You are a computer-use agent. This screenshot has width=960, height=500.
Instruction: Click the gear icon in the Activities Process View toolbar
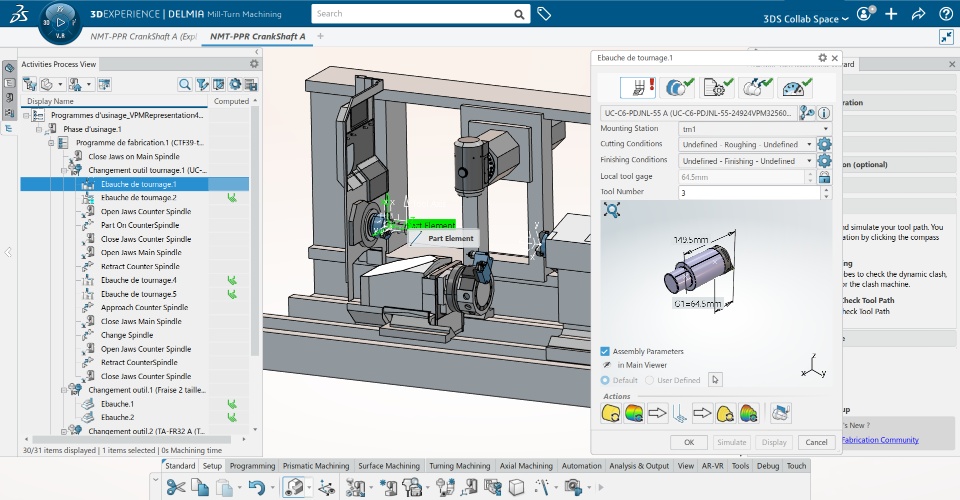pos(235,84)
